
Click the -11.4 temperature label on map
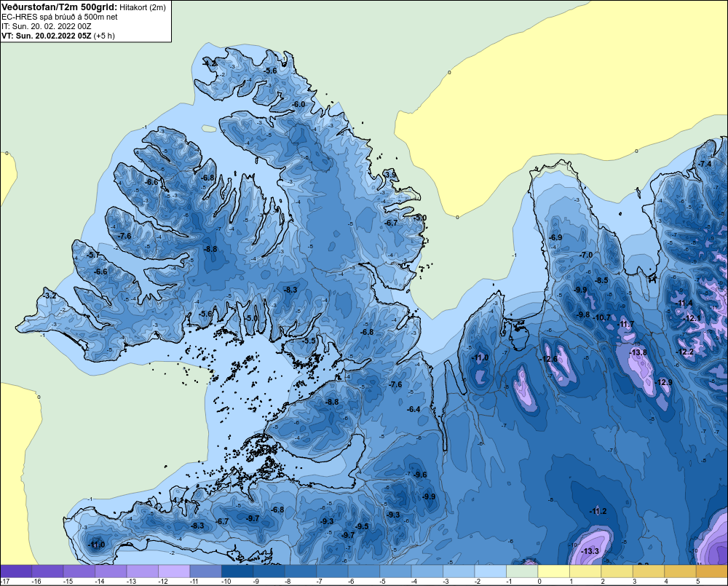[684, 304]
